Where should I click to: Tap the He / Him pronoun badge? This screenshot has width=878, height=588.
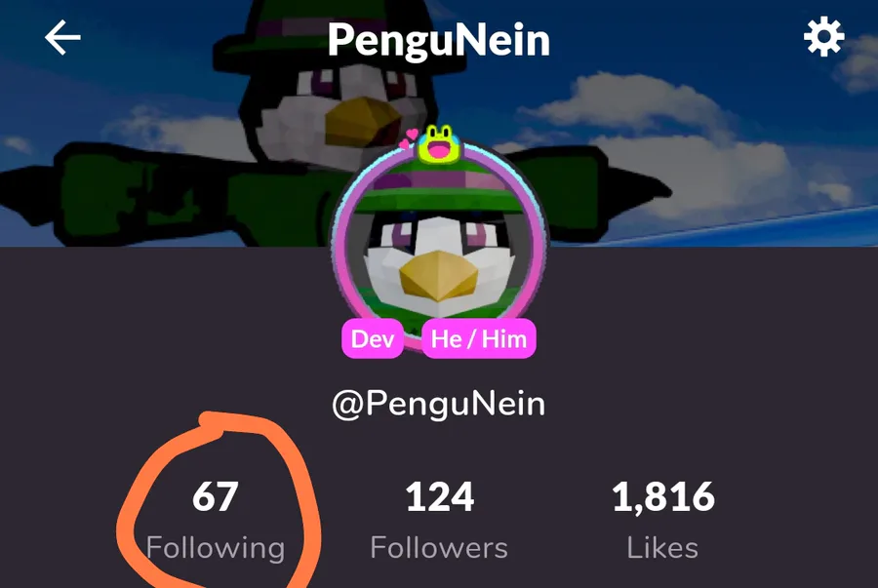tap(479, 338)
